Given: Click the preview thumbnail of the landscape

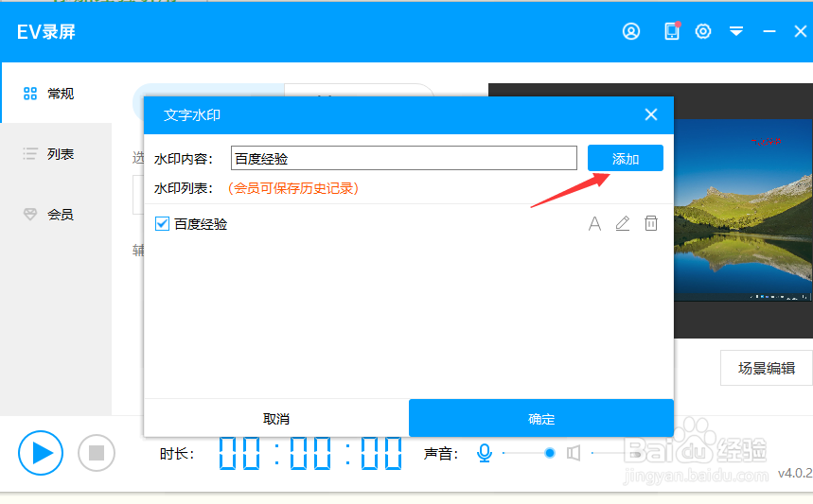Looking at the screenshot, I should 744,211.
